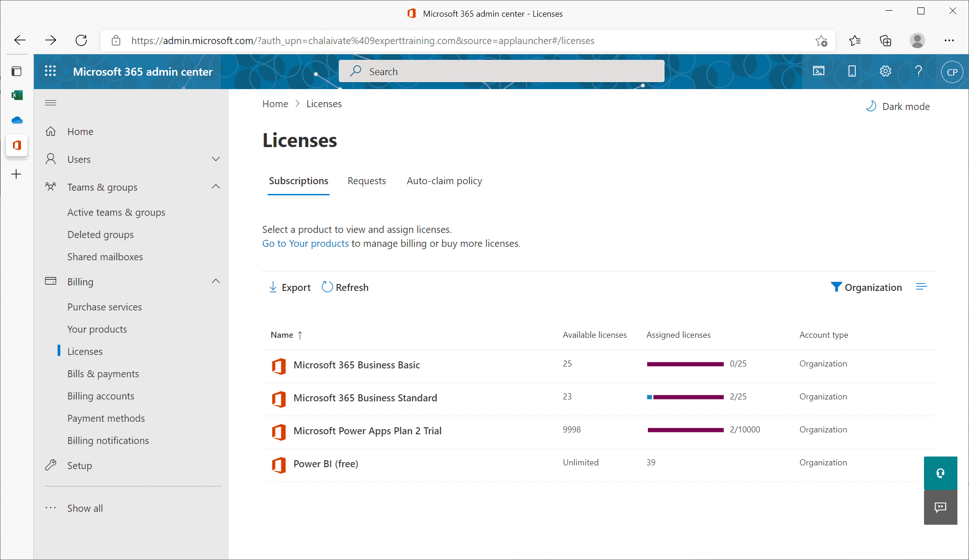Collapse the Billing nav section
The width and height of the screenshot is (969, 560).
click(216, 281)
